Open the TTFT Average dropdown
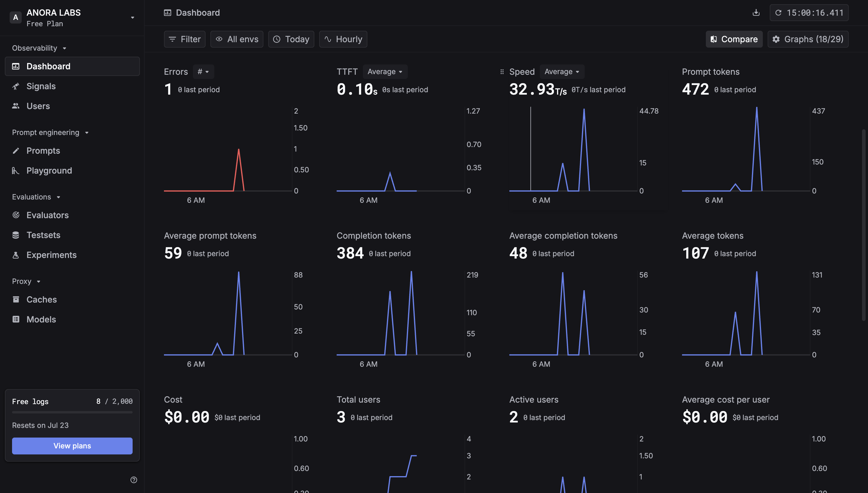 coord(385,72)
